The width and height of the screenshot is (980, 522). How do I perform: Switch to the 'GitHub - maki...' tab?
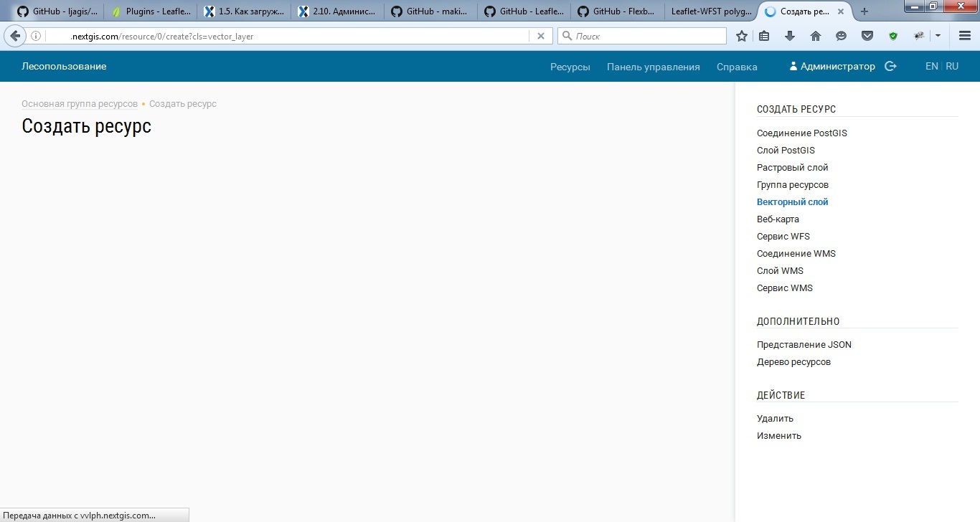pos(430,11)
